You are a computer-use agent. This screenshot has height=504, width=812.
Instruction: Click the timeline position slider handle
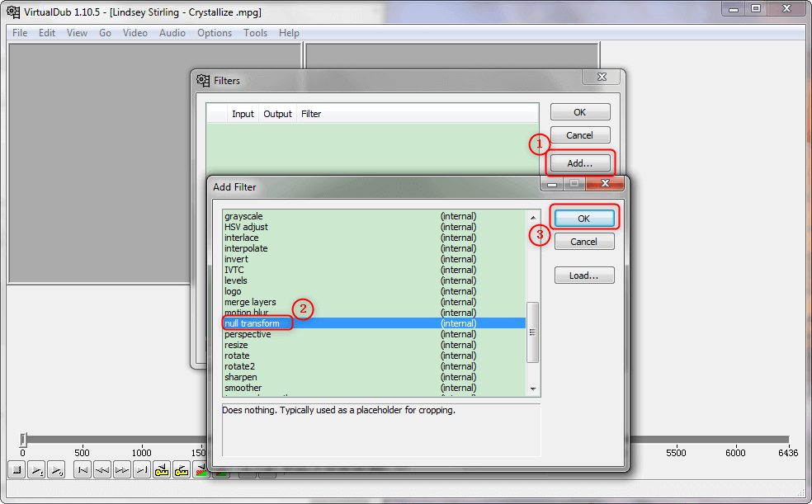[x=23, y=440]
